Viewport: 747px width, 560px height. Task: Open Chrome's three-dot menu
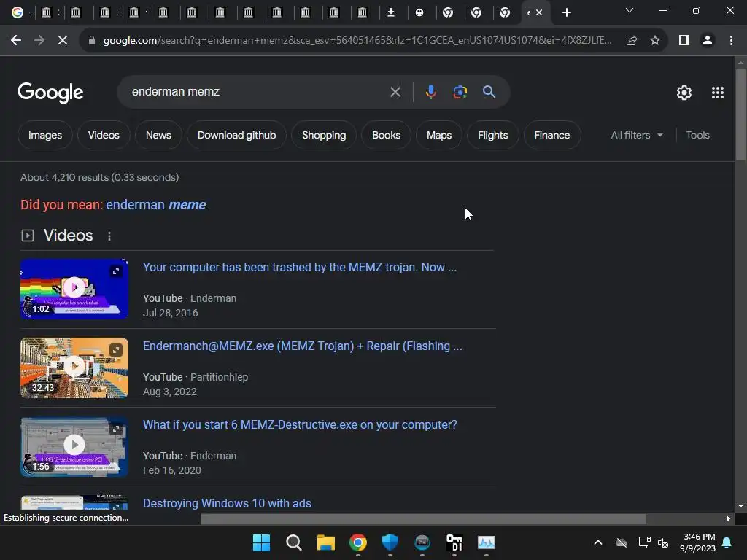click(731, 41)
